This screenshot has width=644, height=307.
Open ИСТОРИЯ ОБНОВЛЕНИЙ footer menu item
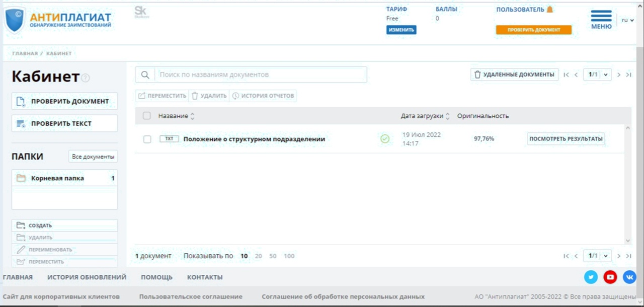click(x=87, y=277)
